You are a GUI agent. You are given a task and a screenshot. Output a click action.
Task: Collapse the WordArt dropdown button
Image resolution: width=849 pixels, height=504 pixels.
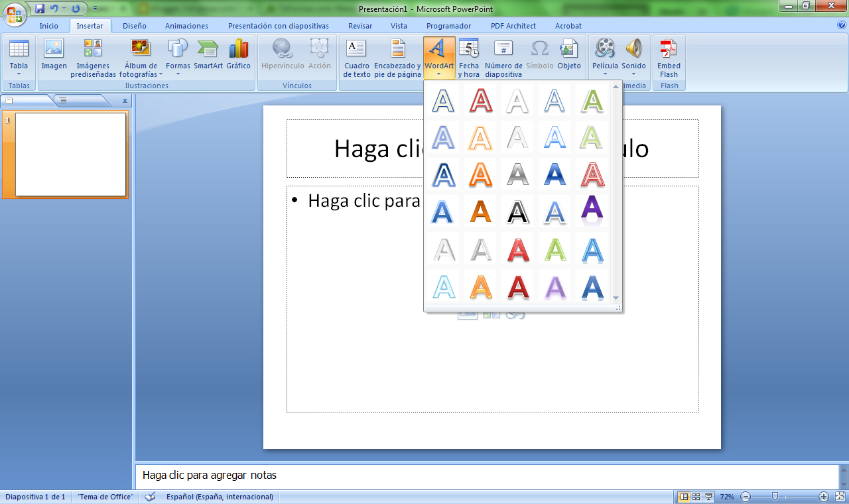(x=439, y=58)
